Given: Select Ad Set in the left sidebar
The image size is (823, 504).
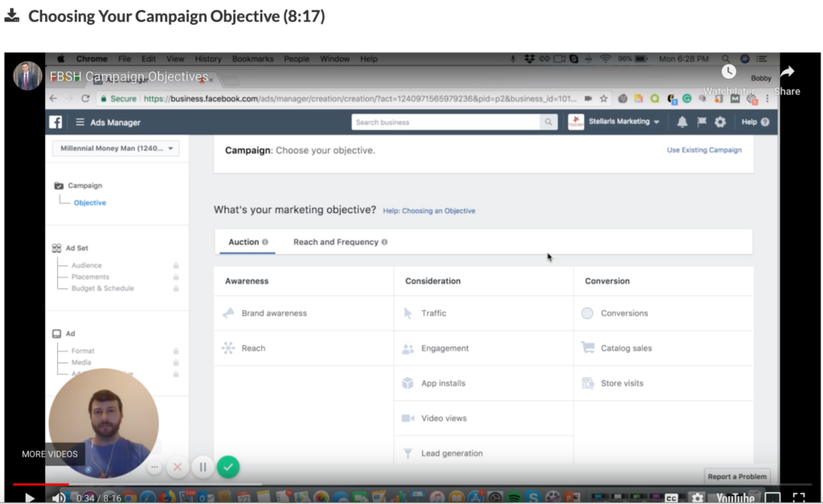Looking at the screenshot, I should click(76, 248).
